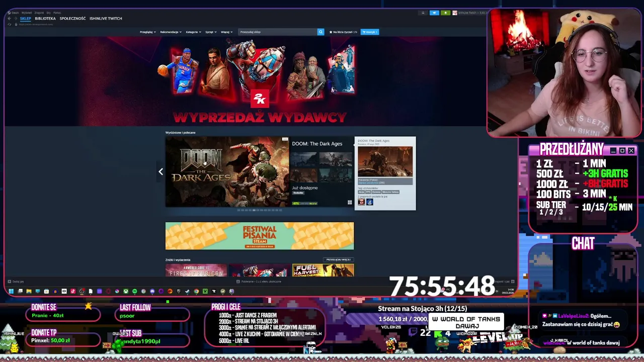
Task: Open the Steam taskbar icon
Action: point(187,291)
